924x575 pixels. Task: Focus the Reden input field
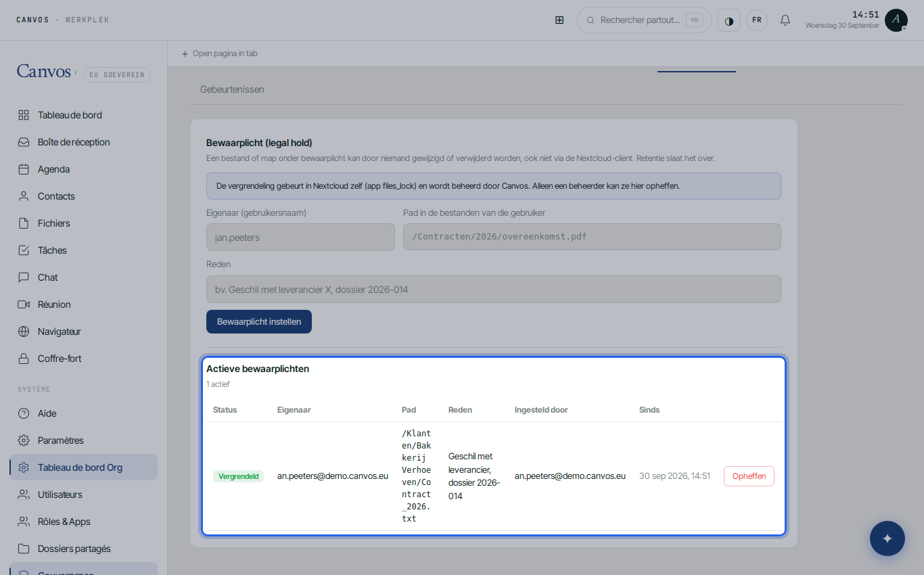click(x=494, y=290)
